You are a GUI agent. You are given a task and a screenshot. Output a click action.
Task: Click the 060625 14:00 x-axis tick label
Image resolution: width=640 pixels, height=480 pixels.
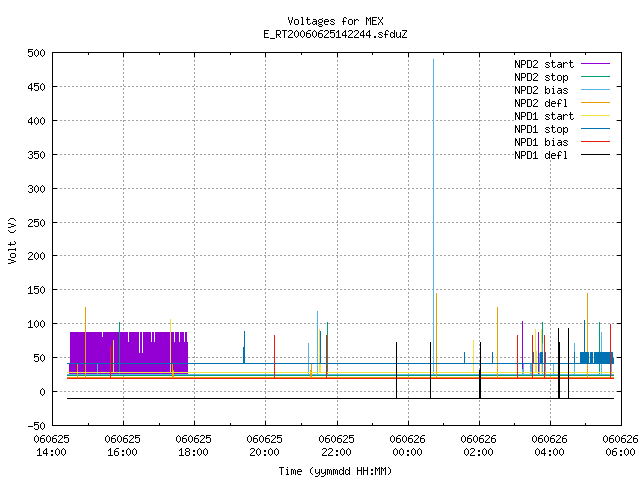[51, 446]
